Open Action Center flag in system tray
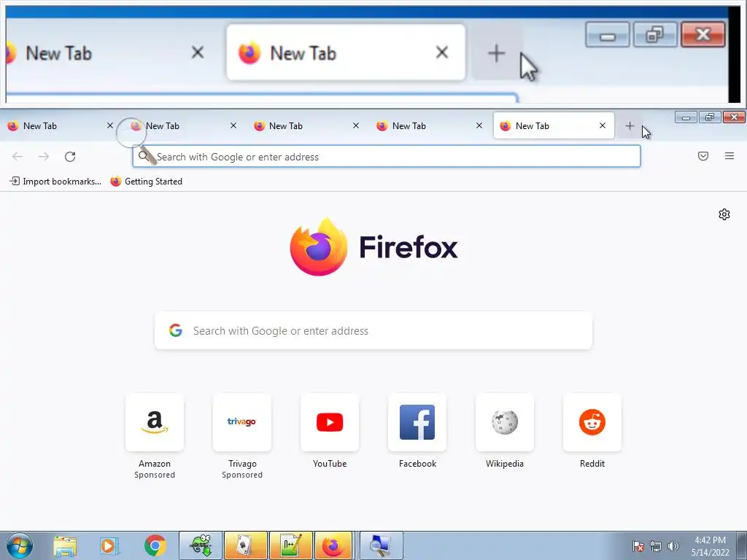 [638, 546]
